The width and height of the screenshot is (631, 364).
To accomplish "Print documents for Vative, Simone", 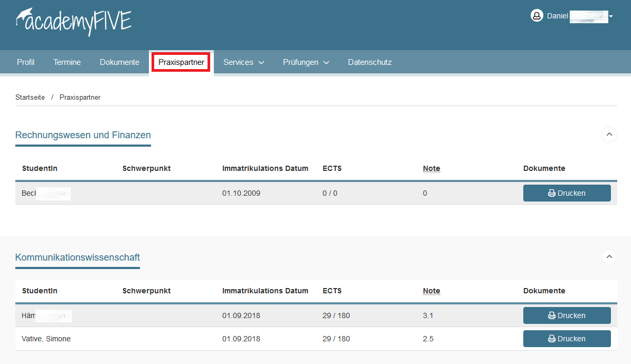I will pyautogui.click(x=567, y=339).
